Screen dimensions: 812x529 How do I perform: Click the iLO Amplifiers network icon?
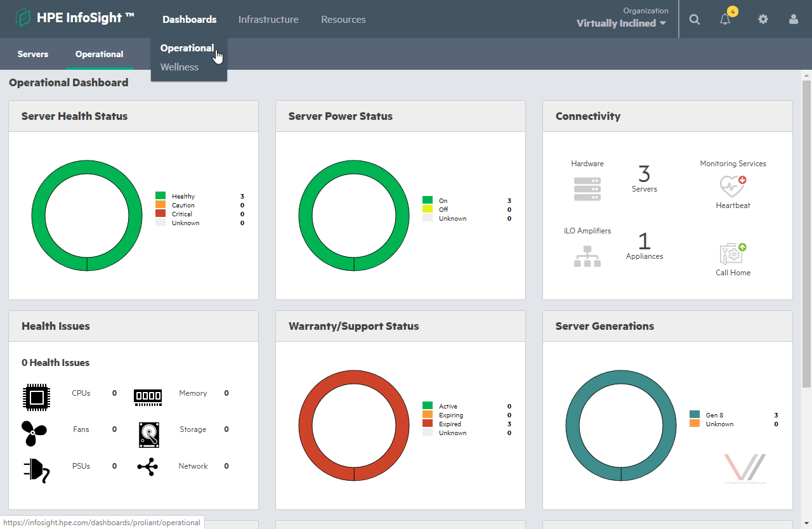(587, 256)
